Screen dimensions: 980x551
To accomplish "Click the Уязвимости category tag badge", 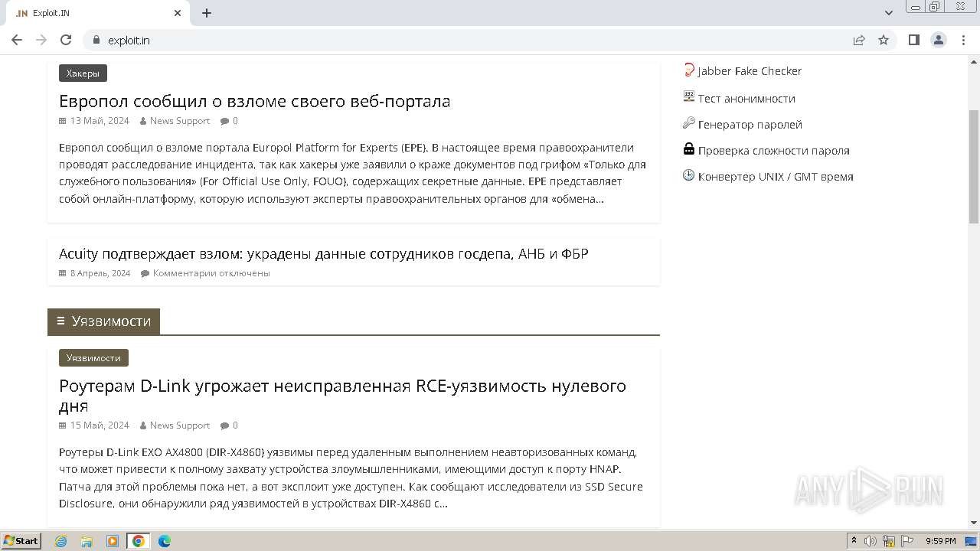I will click(x=93, y=358).
